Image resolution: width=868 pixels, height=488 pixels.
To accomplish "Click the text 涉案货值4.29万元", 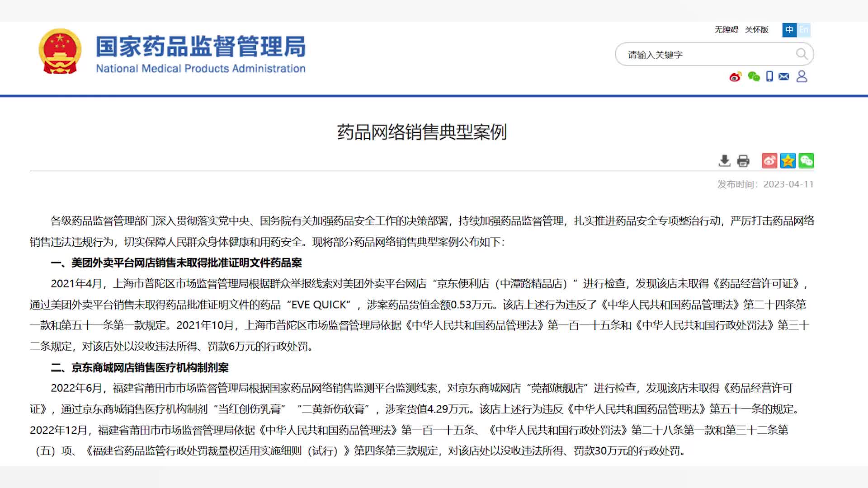I will click(x=428, y=409).
